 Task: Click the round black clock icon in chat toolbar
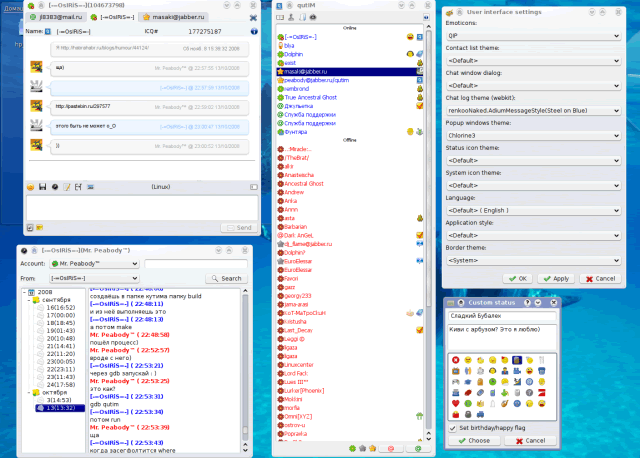click(55, 187)
